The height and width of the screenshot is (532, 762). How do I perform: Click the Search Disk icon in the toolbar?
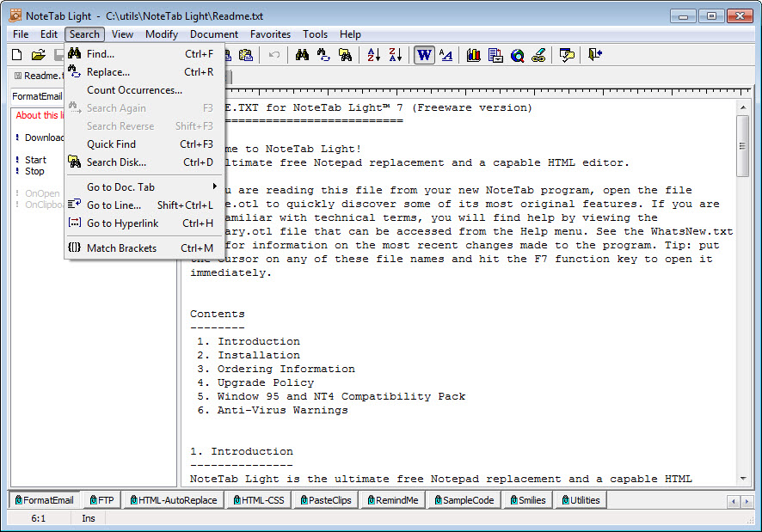point(345,55)
